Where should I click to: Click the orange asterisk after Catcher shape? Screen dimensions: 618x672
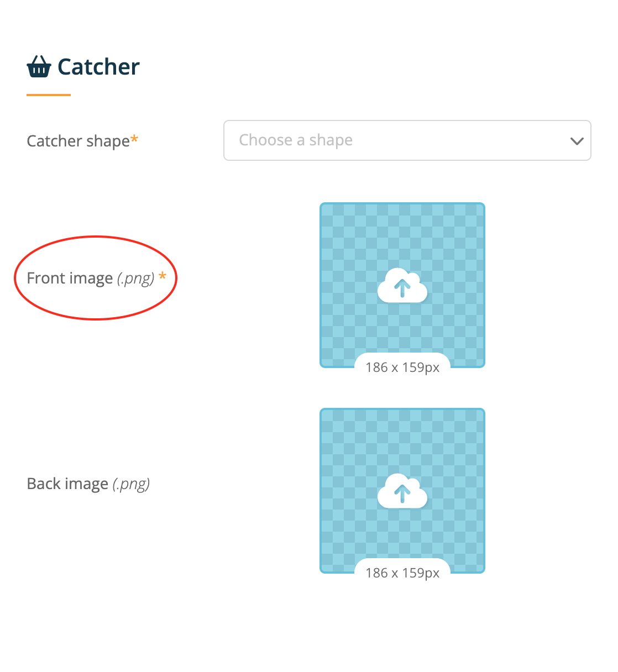click(x=134, y=138)
